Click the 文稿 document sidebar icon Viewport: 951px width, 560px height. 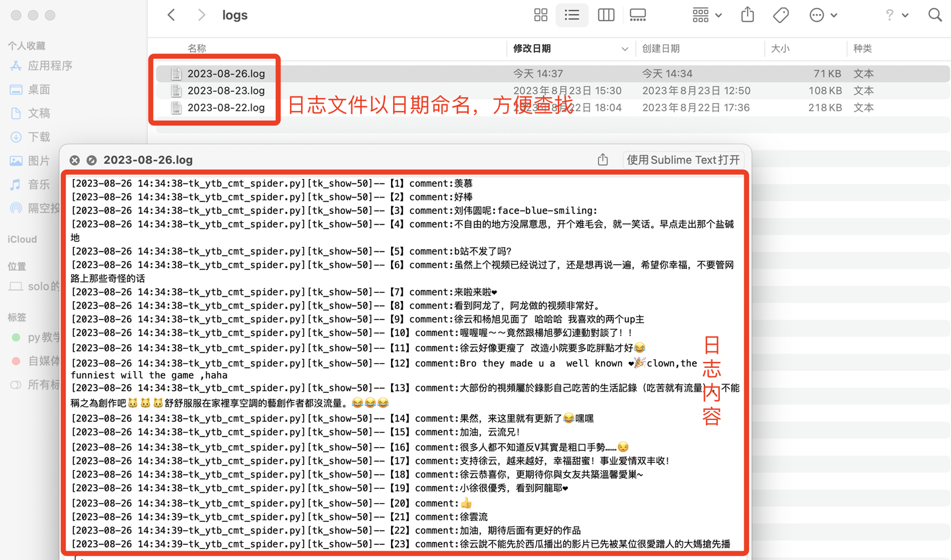coord(16,113)
